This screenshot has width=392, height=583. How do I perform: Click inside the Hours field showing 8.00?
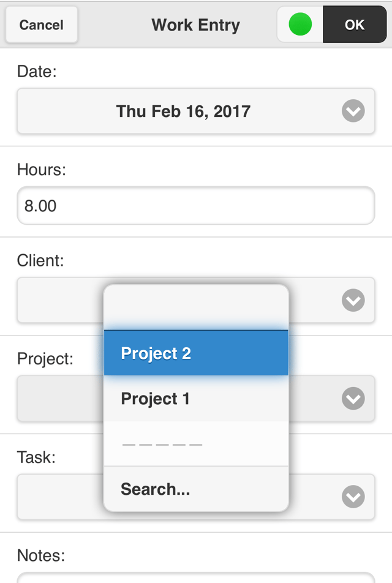tap(123, 206)
